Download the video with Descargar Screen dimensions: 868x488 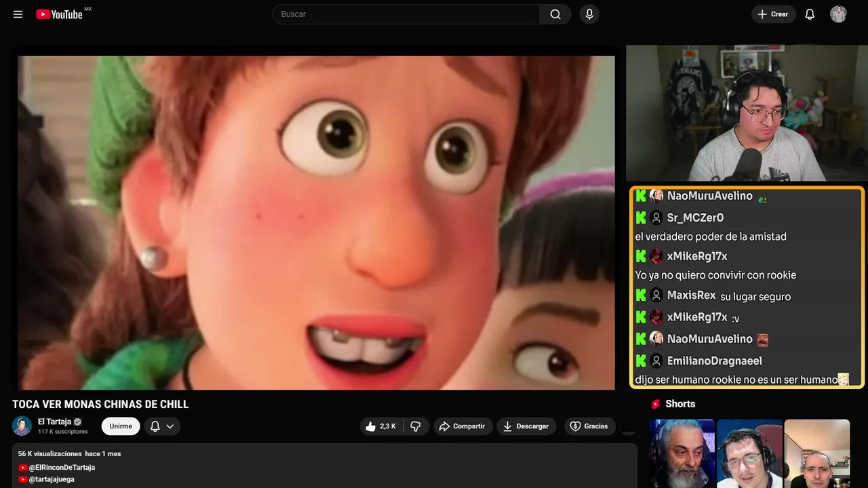[x=526, y=426]
